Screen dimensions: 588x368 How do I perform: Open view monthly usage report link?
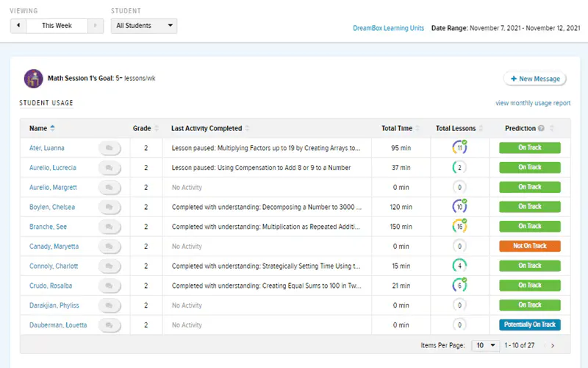[x=533, y=103]
